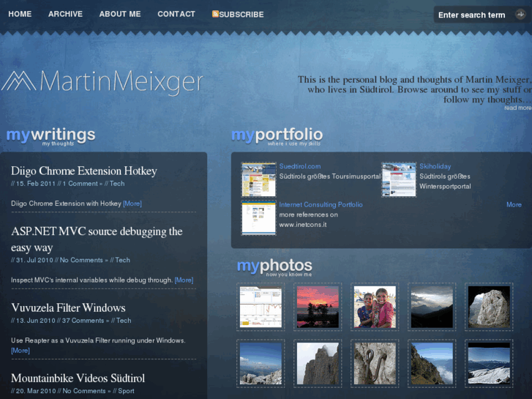Click the myphotos section heading
The width and height of the screenshot is (532, 399).
tap(274, 266)
